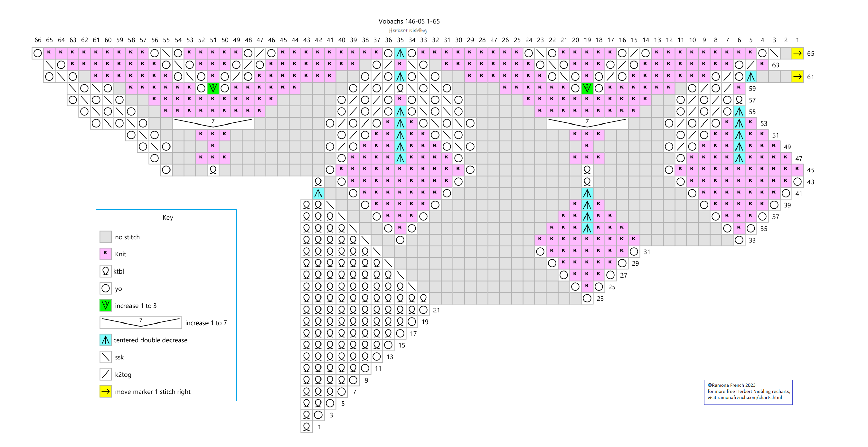This screenshot has width=868, height=447.
Task: Click centered double decrease key symbol
Action: (106, 340)
